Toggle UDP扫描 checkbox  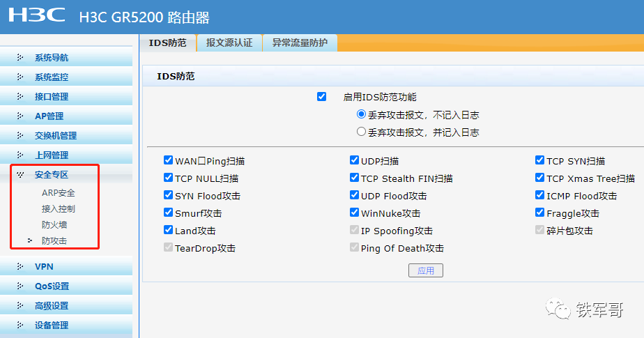coord(354,160)
